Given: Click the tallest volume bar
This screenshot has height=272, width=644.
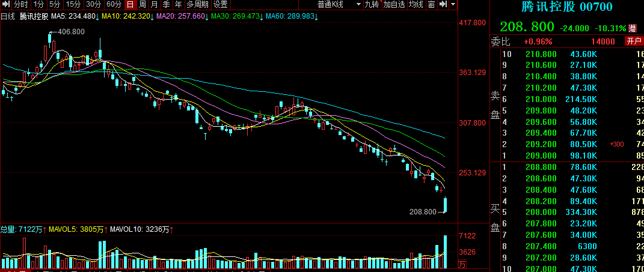Looking at the screenshot, I should pos(445,252).
